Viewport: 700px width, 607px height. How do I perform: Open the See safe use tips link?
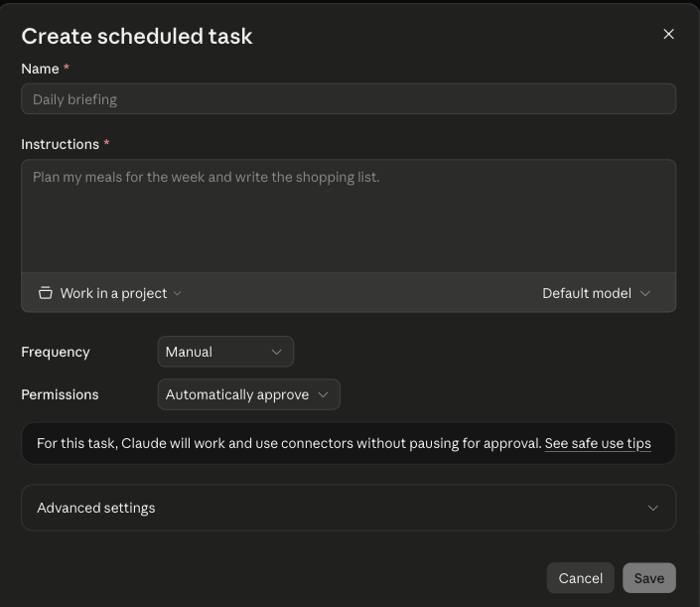(598, 443)
